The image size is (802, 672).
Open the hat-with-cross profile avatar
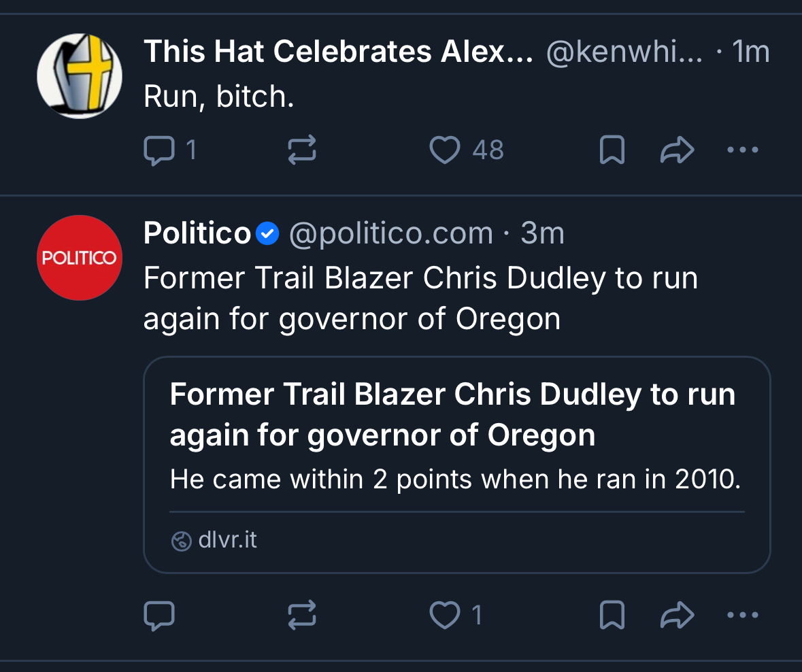click(x=80, y=75)
